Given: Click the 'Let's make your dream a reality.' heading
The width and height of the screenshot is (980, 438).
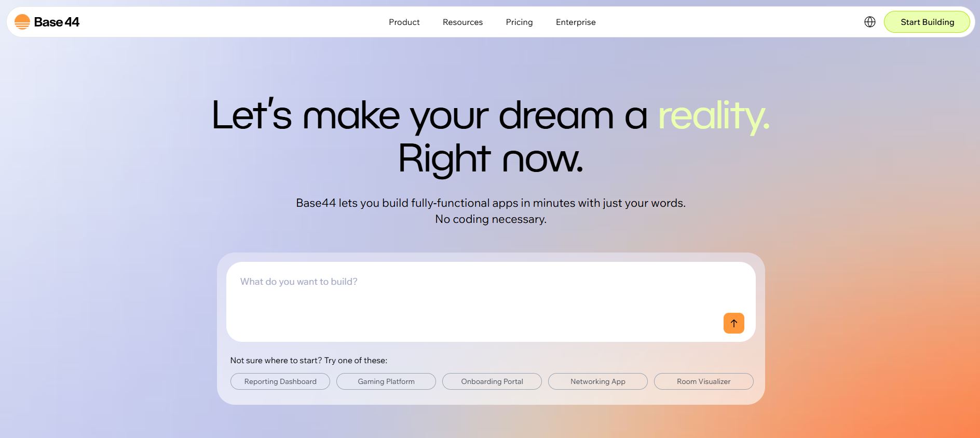Looking at the screenshot, I should click(491, 116).
